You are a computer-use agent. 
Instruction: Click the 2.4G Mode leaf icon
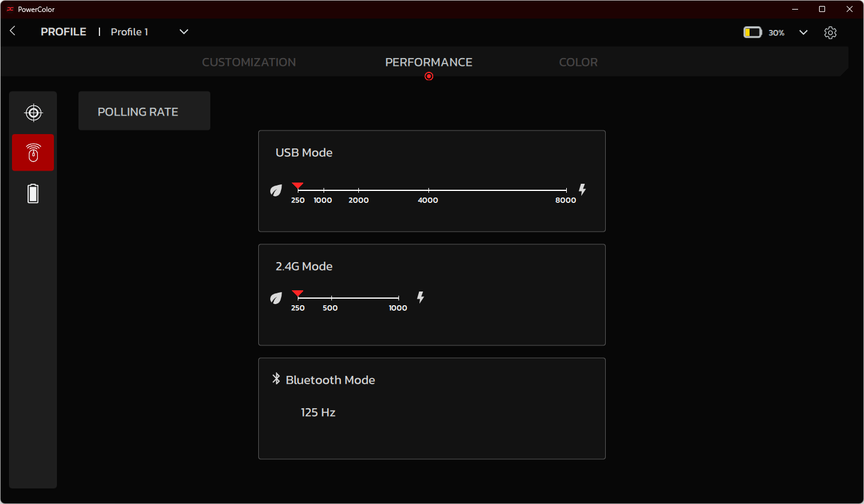(x=276, y=298)
